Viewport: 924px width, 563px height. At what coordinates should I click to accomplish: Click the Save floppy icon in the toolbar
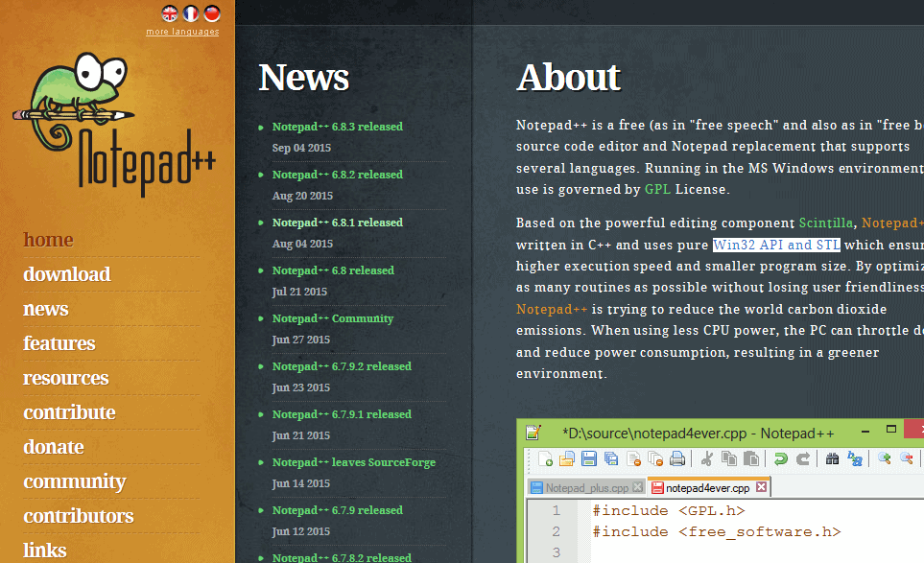point(589,458)
